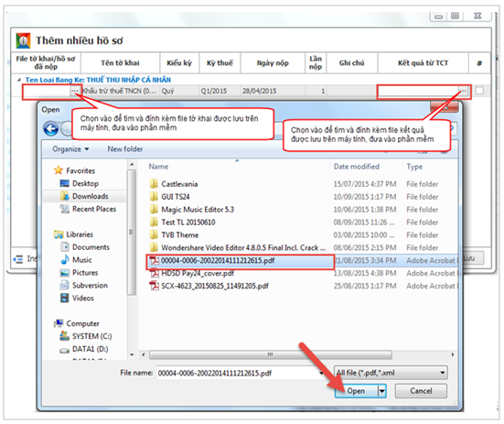504x424 pixels.
Task: Open Favorites in navigation pane
Action: coord(80,171)
